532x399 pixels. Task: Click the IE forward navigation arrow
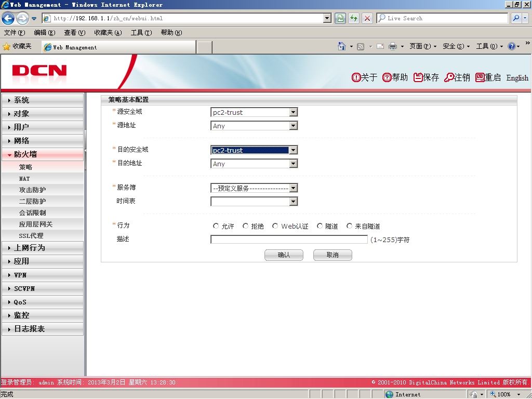[22, 18]
